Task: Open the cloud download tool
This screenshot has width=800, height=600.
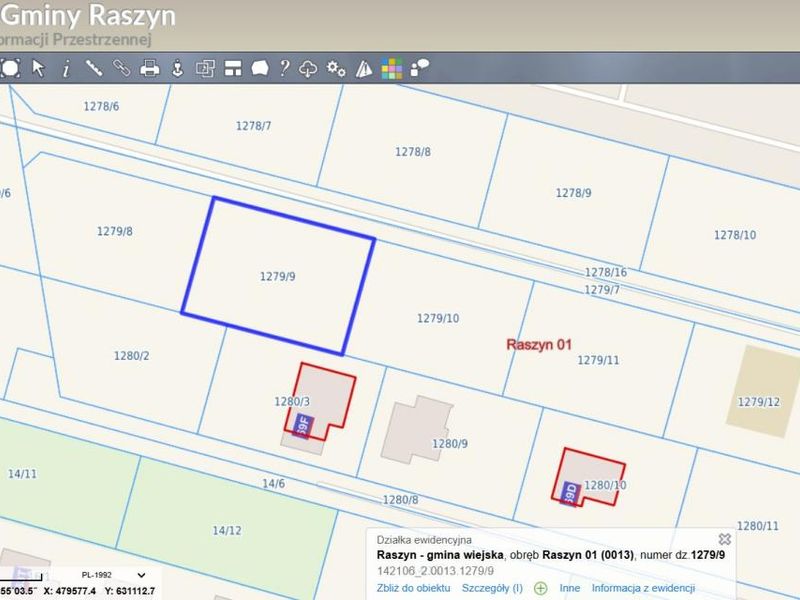Action: 308,68
